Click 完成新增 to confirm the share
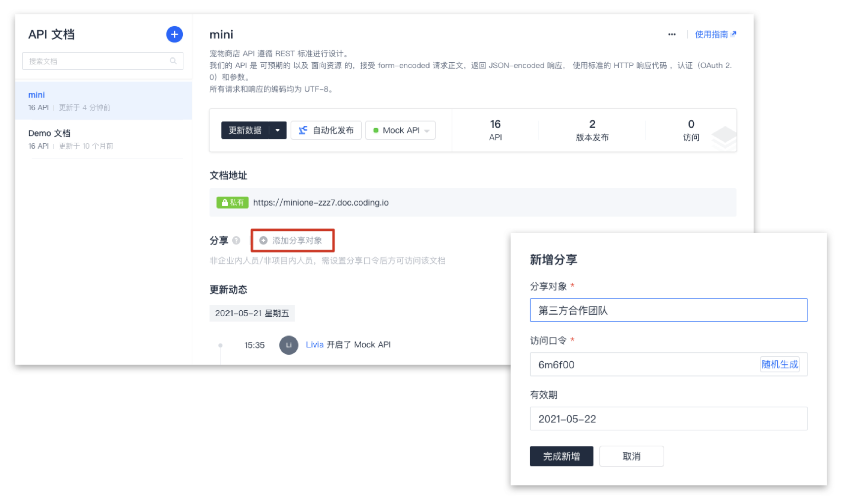 click(x=561, y=456)
